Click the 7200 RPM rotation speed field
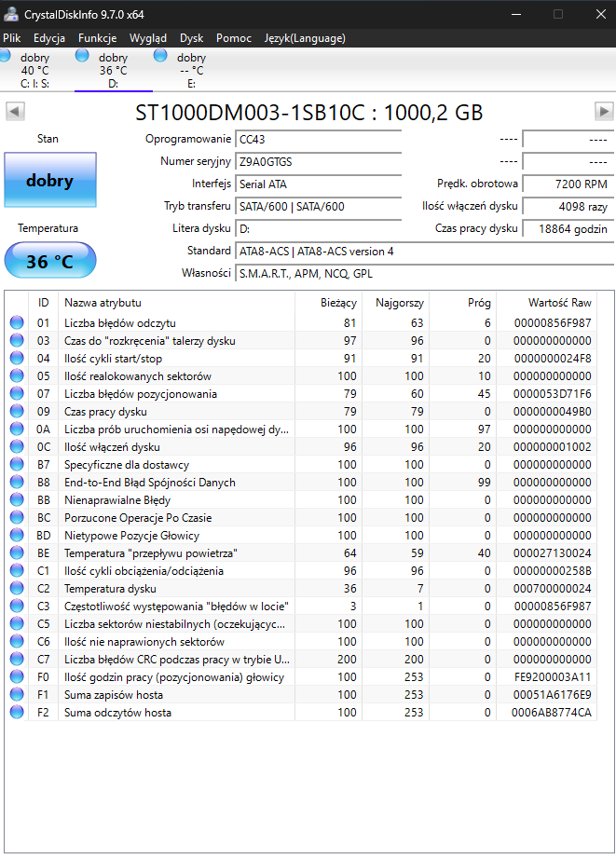This screenshot has height=859, width=616. (568, 184)
